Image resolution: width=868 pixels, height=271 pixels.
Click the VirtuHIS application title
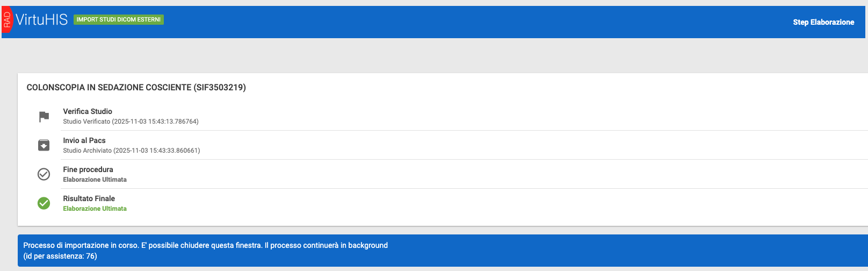(x=41, y=20)
